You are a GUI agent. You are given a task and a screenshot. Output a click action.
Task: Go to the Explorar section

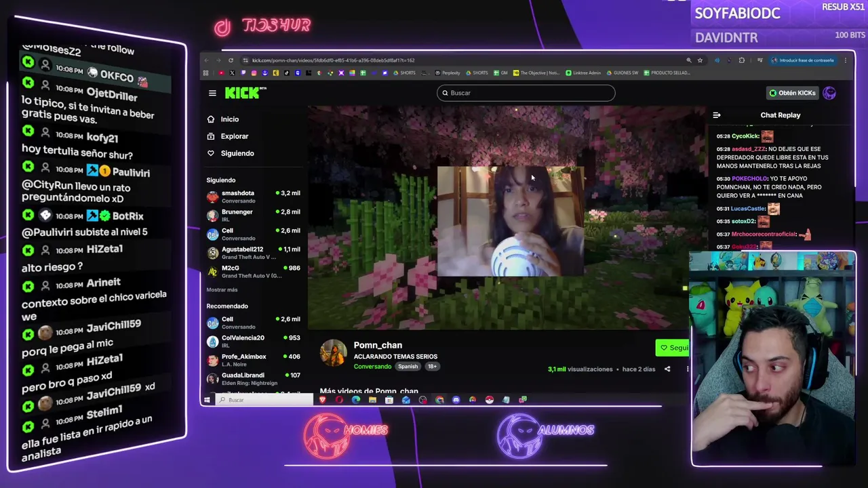[x=228, y=136]
